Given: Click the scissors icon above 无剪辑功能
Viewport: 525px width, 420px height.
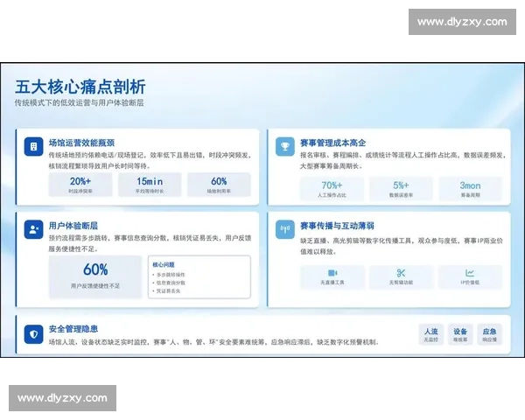Looking at the screenshot, I should [x=401, y=273].
